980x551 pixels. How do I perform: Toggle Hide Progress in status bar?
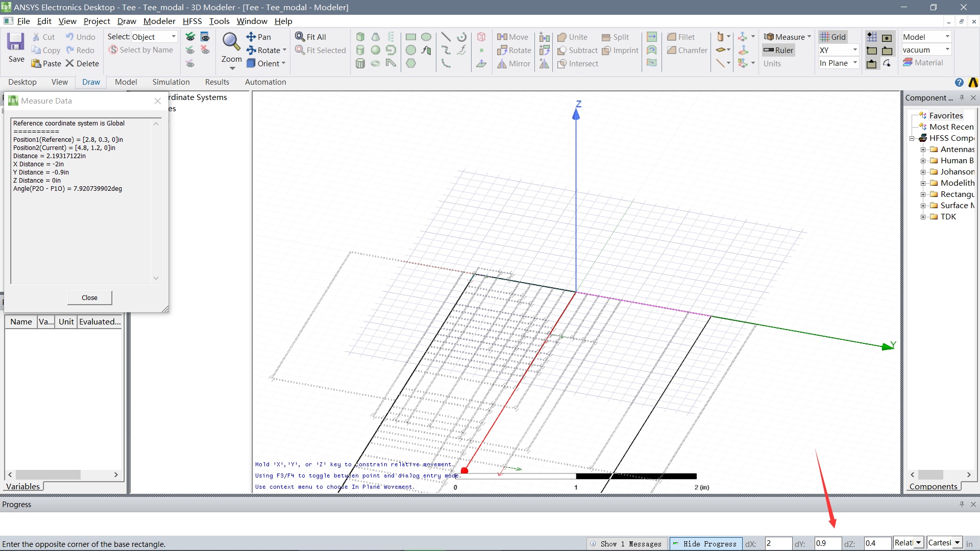[x=705, y=544]
